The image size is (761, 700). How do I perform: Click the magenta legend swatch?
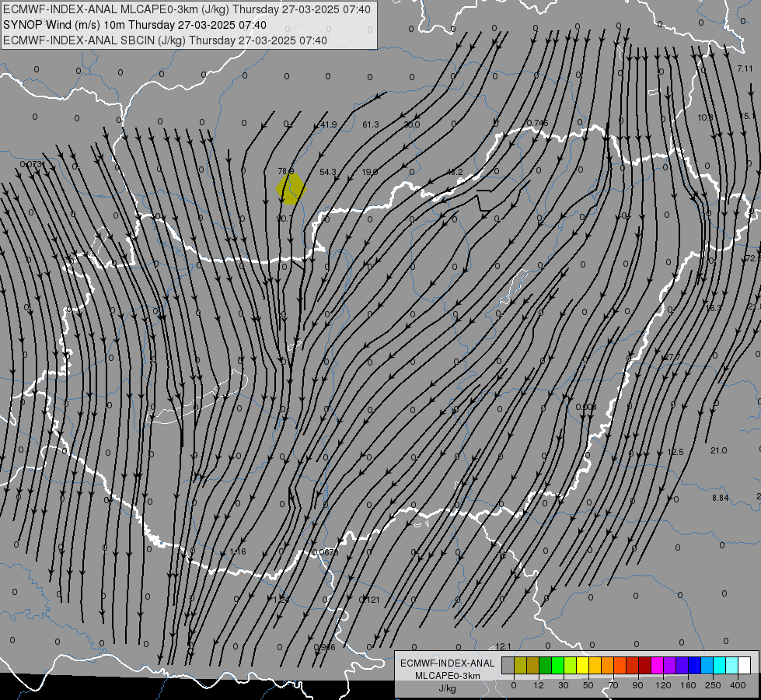pos(658,666)
